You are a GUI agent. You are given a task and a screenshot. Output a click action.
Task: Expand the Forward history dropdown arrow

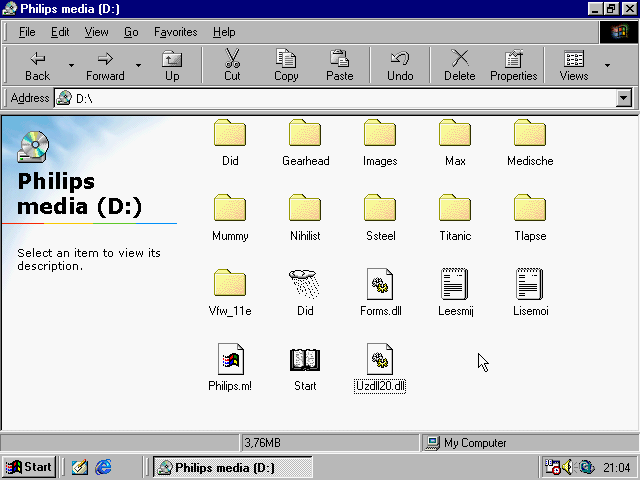(x=138, y=66)
